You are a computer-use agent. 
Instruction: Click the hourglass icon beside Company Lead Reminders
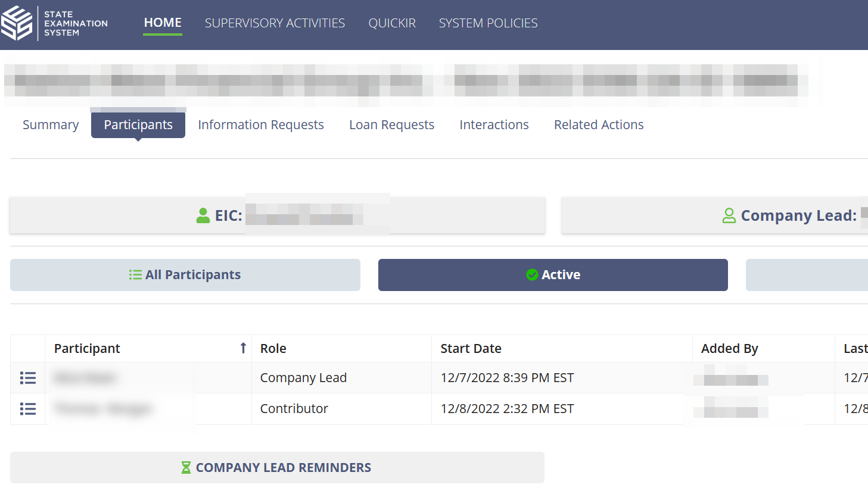pos(186,468)
